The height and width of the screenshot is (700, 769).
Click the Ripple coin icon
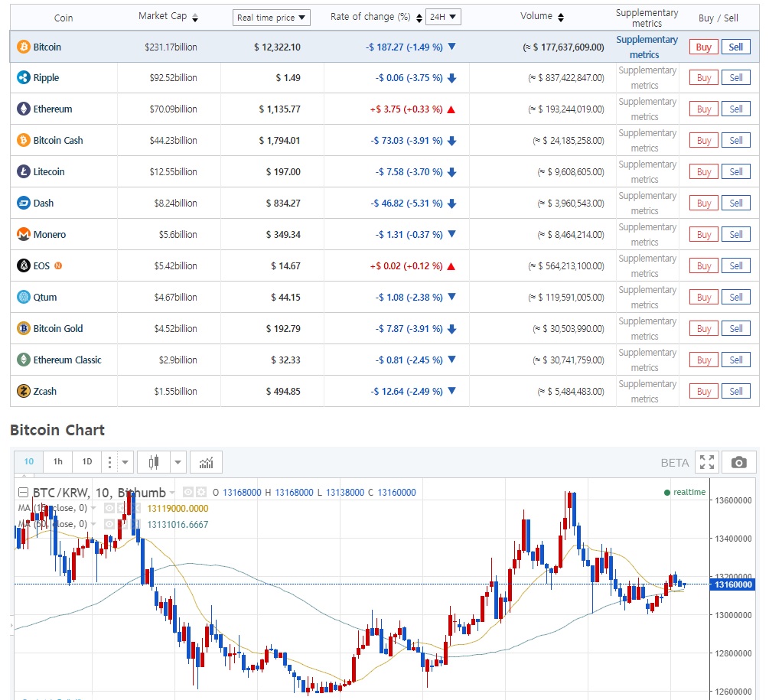coord(23,77)
